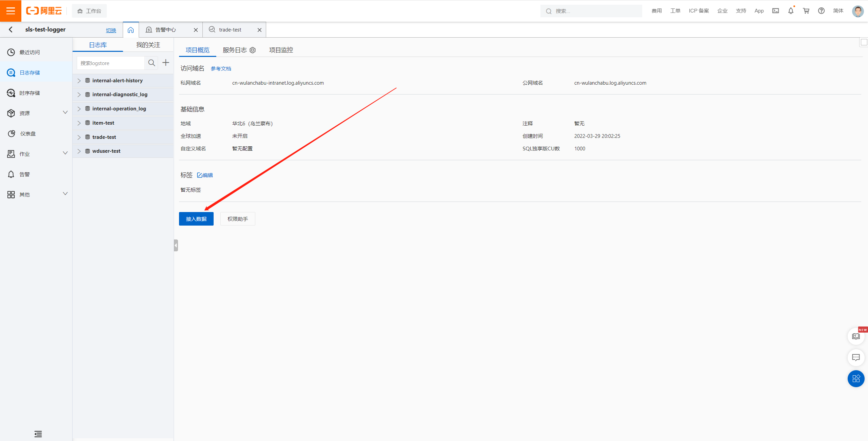Switch to the 项目监控 tab
The image size is (868, 441).
coord(281,50)
